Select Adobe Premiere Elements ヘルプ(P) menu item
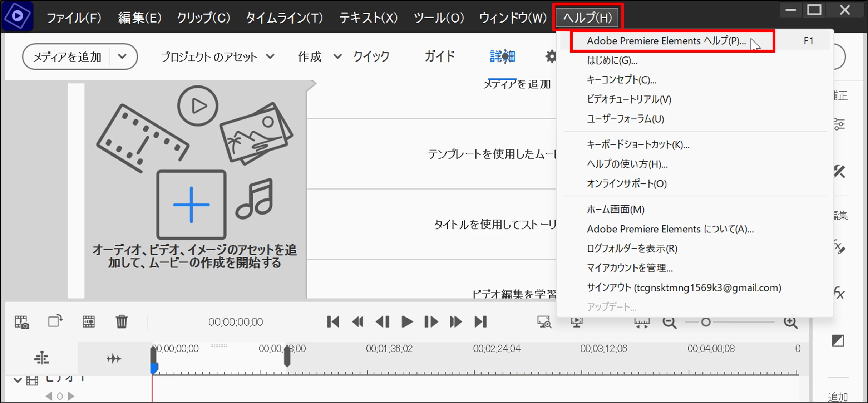 (x=666, y=41)
